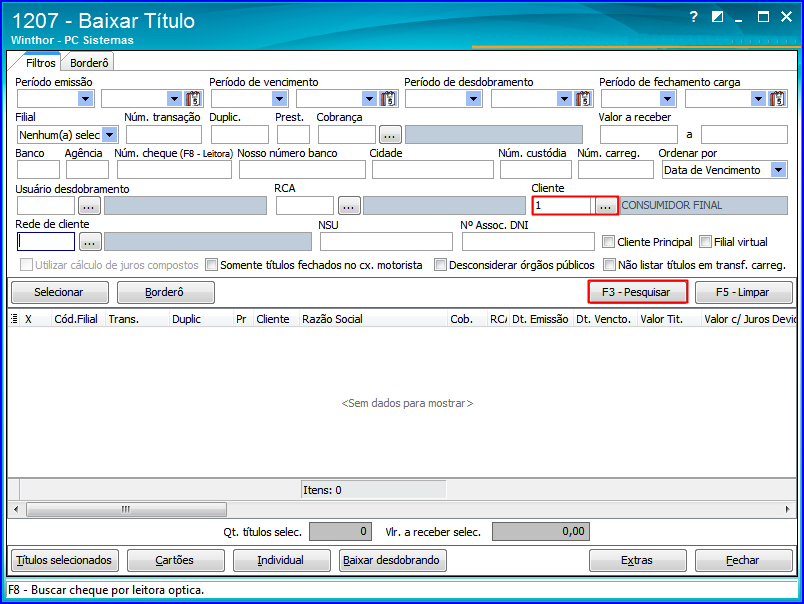
Task: Click Razão Social column header
Action: [x=373, y=319]
